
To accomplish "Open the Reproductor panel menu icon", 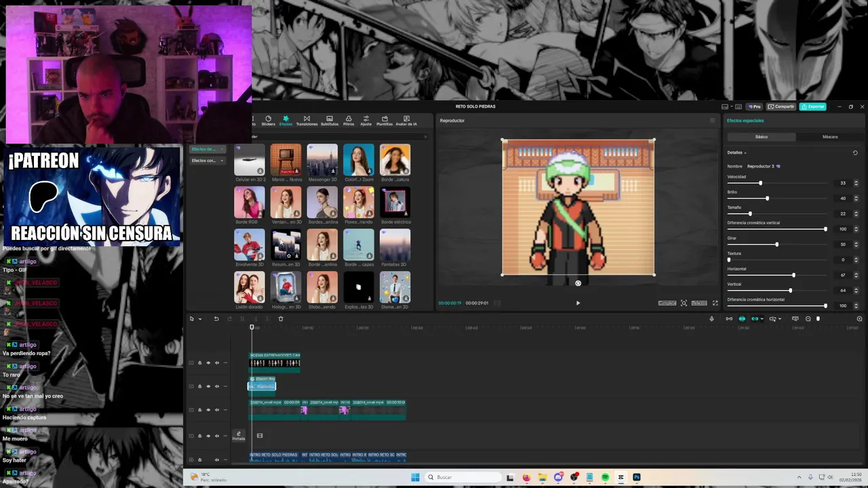I will point(712,121).
